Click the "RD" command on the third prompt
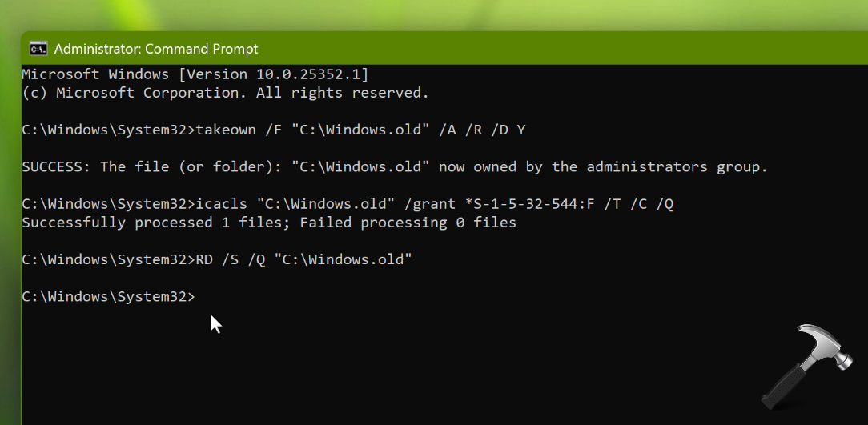Viewport: 868px width, 425px height. click(204, 259)
